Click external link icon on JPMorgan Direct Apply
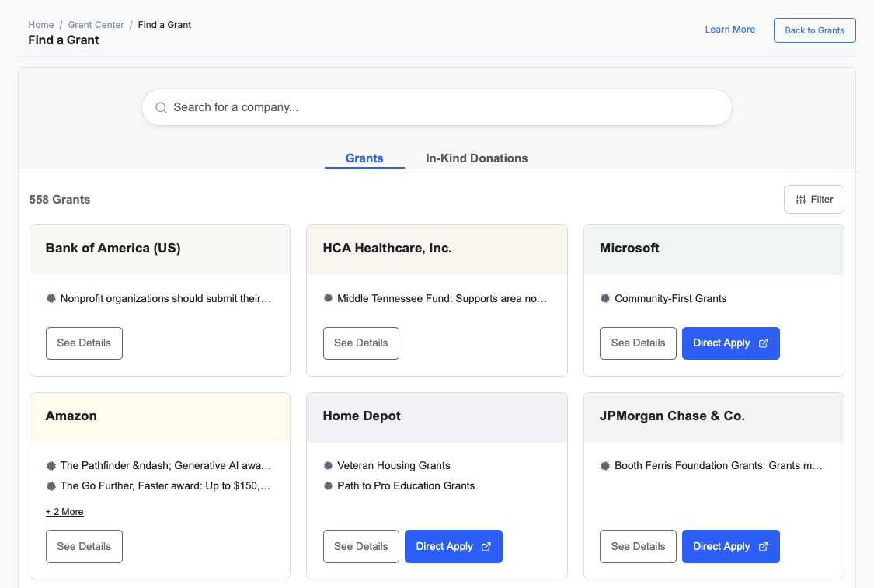Screen dimensions: 874x588 tap(763, 547)
